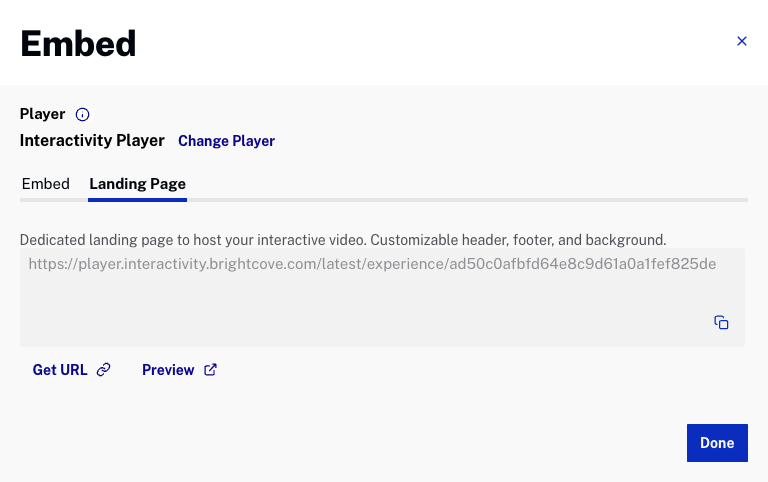768x482 pixels.
Task: Click the Get URL text link
Action: [60, 370]
